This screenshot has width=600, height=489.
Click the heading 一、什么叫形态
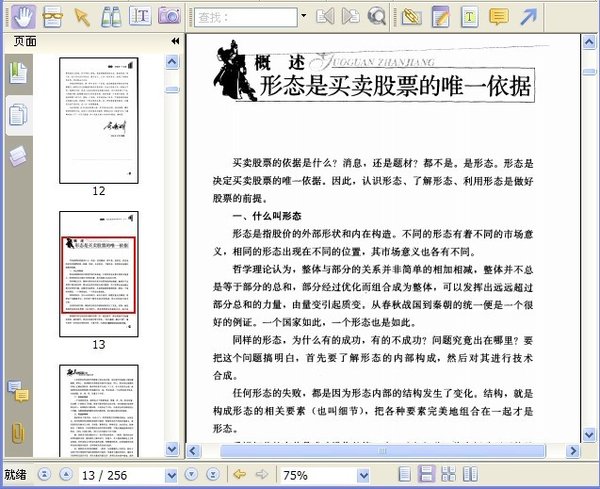point(267,216)
